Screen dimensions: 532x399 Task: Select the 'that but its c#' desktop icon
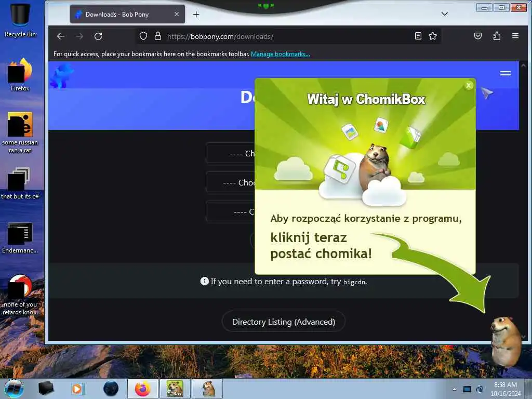[x=20, y=183]
